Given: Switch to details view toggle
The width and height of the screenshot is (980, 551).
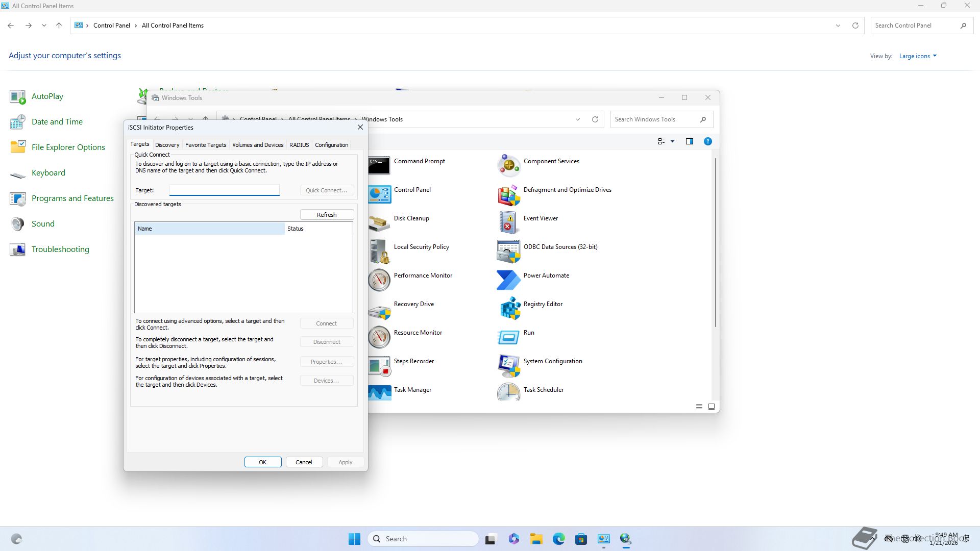Looking at the screenshot, I should coord(699,407).
